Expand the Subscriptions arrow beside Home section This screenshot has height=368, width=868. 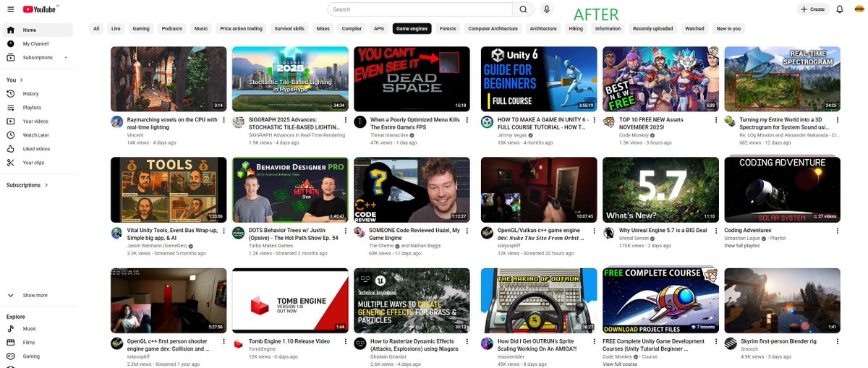click(x=66, y=58)
